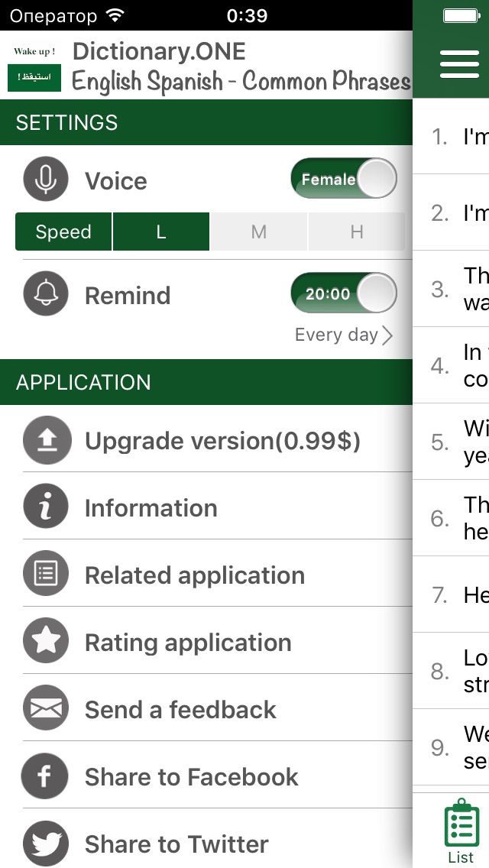Tap the Remind label
This screenshot has width=489, height=868.
[128, 296]
